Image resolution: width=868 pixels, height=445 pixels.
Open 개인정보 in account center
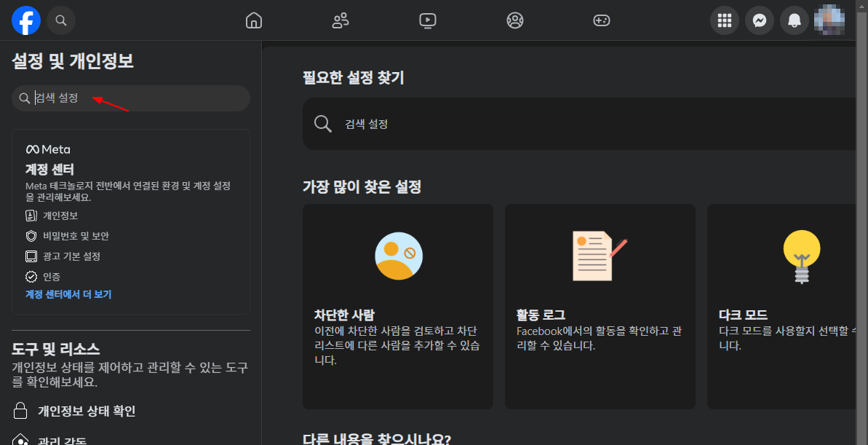60,216
